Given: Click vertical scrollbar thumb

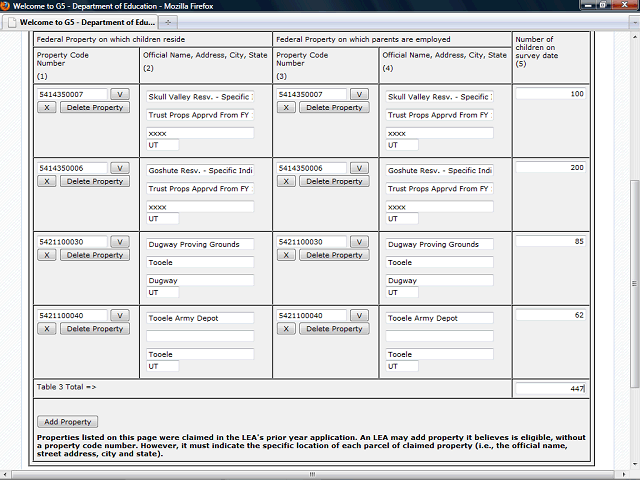Looking at the screenshot, I should coord(634,284).
